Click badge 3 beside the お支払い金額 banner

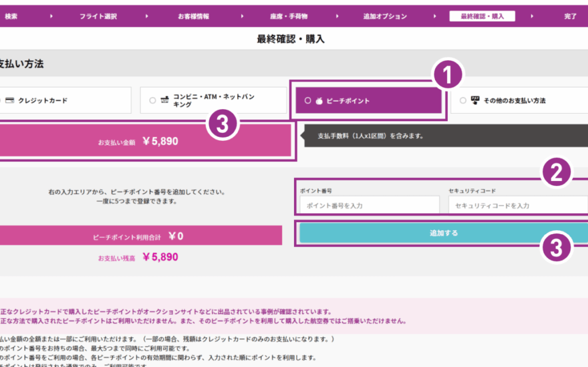point(222,127)
